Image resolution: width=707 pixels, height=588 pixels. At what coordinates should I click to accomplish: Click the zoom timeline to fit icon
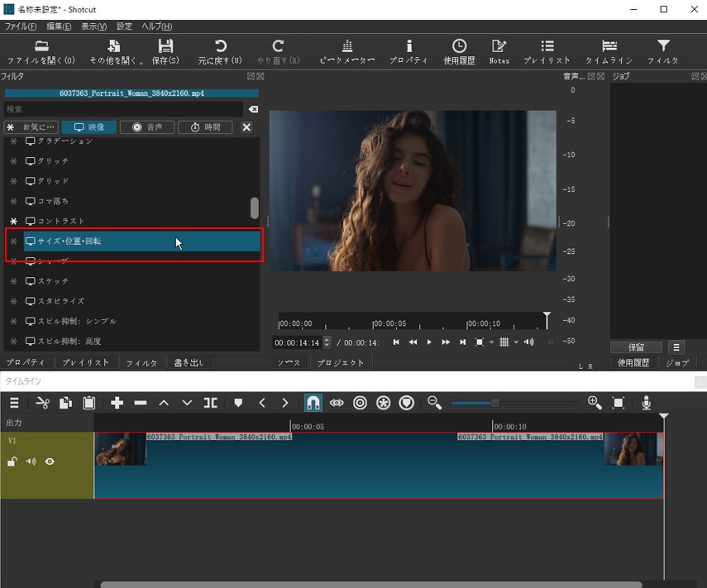pyautogui.click(x=619, y=403)
